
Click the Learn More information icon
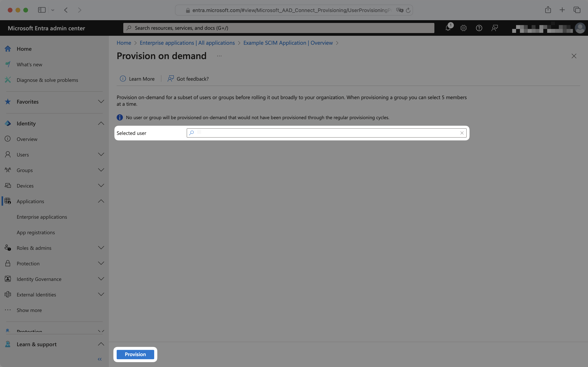coord(123,78)
